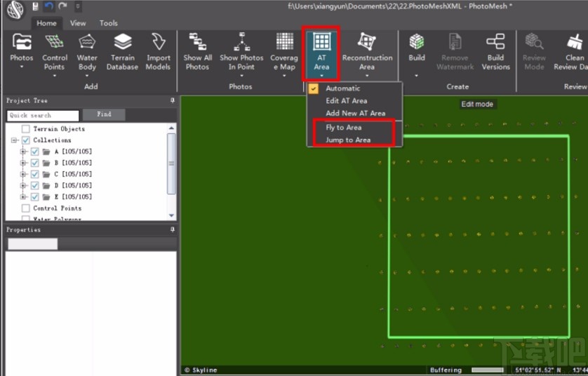Uncheck collection A checkbox

point(34,152)
